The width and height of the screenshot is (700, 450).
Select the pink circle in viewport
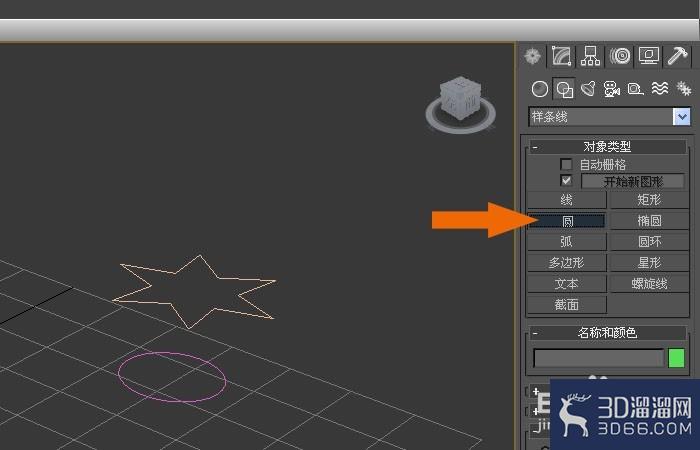(172, 377)
